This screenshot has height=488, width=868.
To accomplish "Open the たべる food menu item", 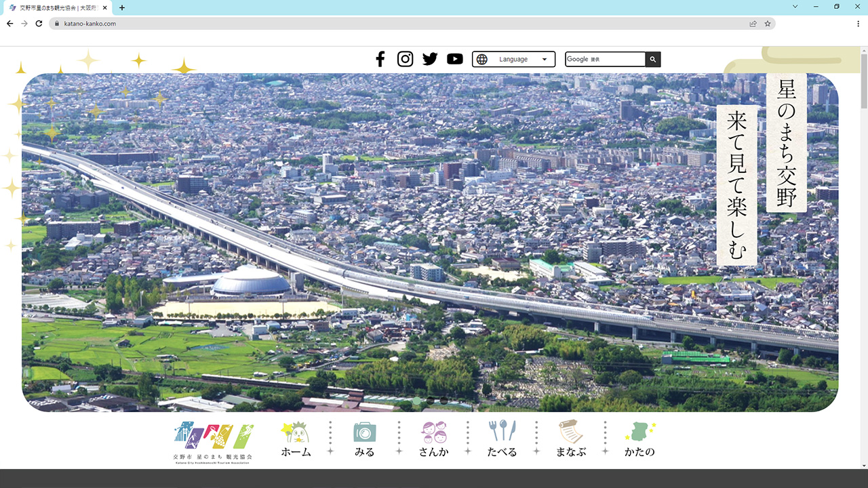I will 502,439.
